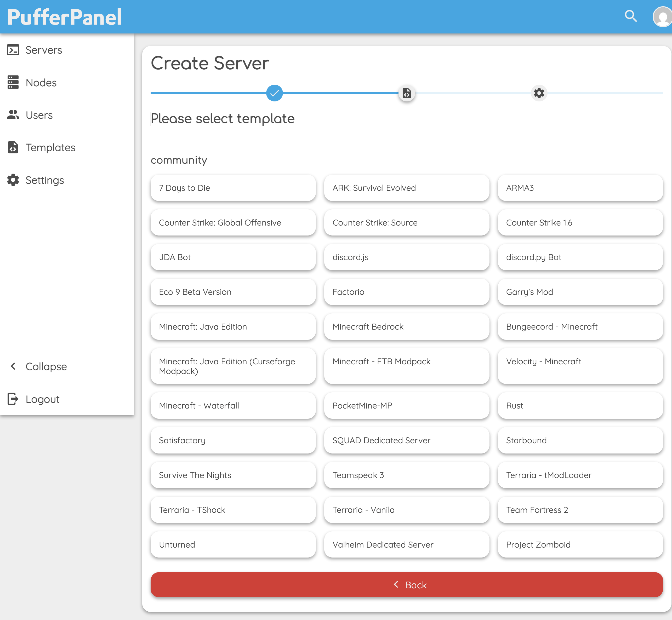The width and height of the screenshot is (672, 620).
Task: Choose the Satisfactory template
Action: tap(233, 440)
